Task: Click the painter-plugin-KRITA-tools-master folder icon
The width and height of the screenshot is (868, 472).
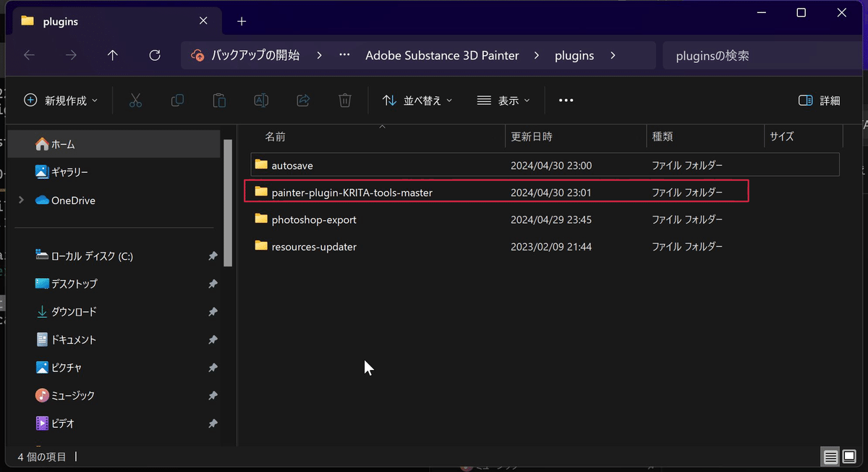Action: point(261,192)
